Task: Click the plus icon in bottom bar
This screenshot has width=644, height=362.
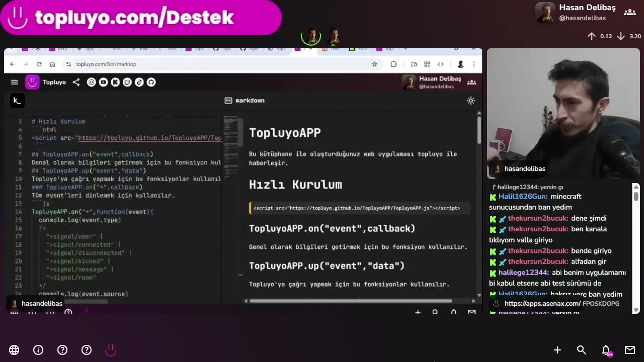Action: click(557, 350)
